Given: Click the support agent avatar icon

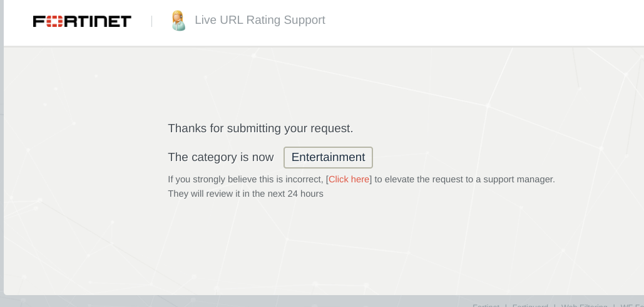Looking at the screenshot, I should (178, 21).
